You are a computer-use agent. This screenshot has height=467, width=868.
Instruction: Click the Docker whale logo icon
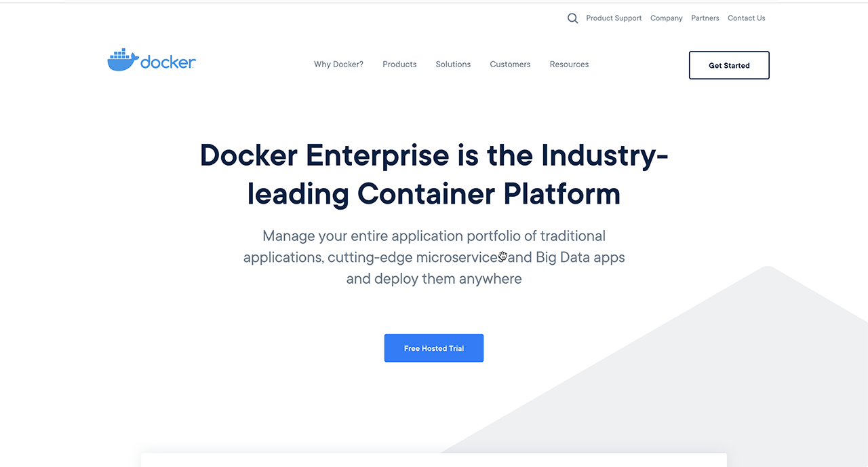(122, 60)
